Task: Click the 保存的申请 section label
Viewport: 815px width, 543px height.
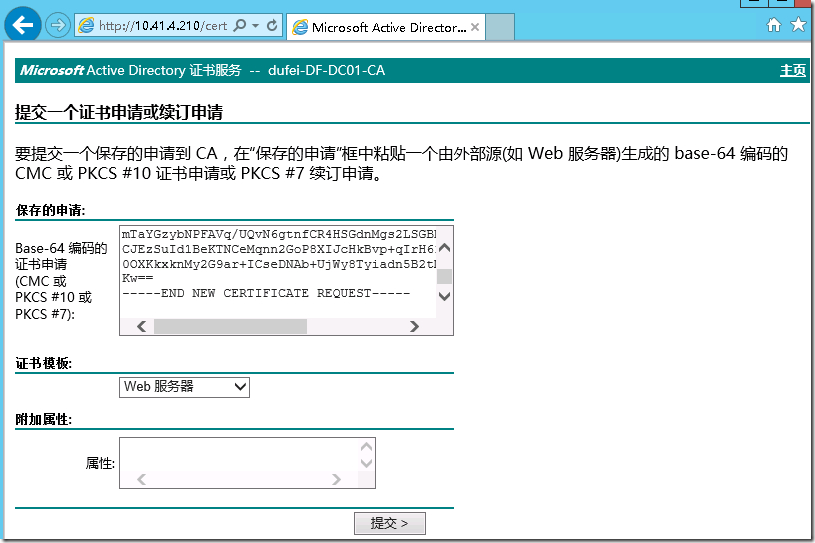Action: pos(50,210)
